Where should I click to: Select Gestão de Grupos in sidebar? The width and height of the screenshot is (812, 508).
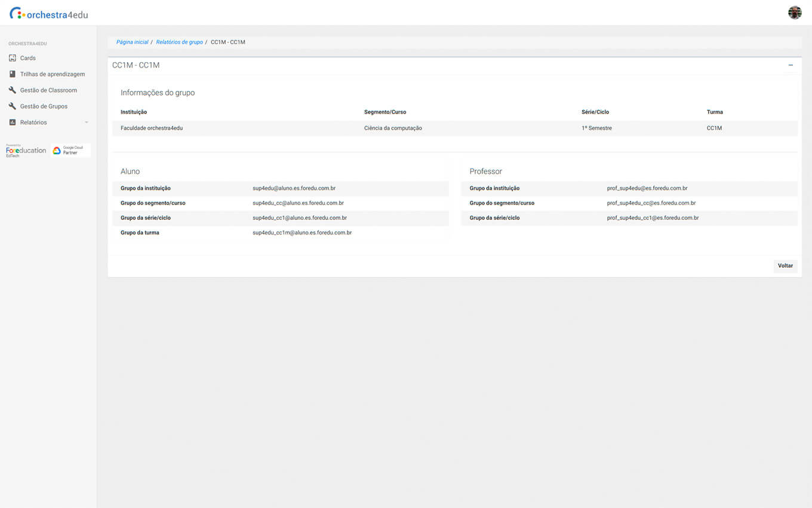pos(44,106)
